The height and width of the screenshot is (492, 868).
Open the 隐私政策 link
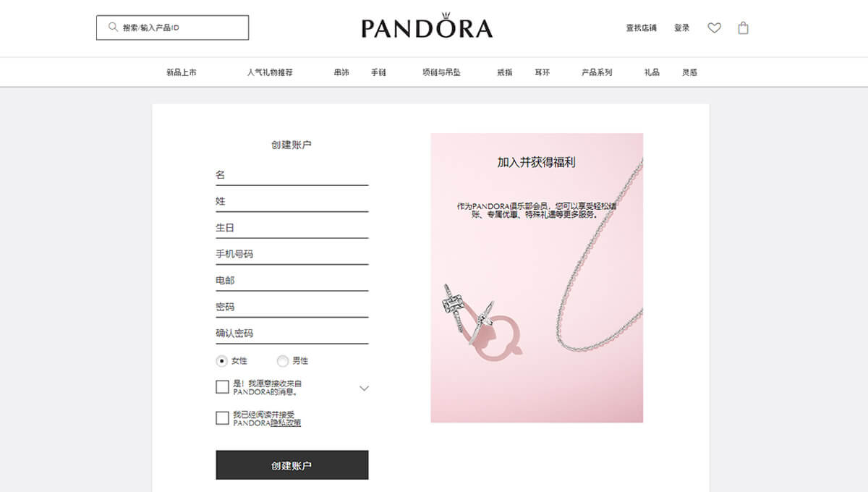coord(286,423)
